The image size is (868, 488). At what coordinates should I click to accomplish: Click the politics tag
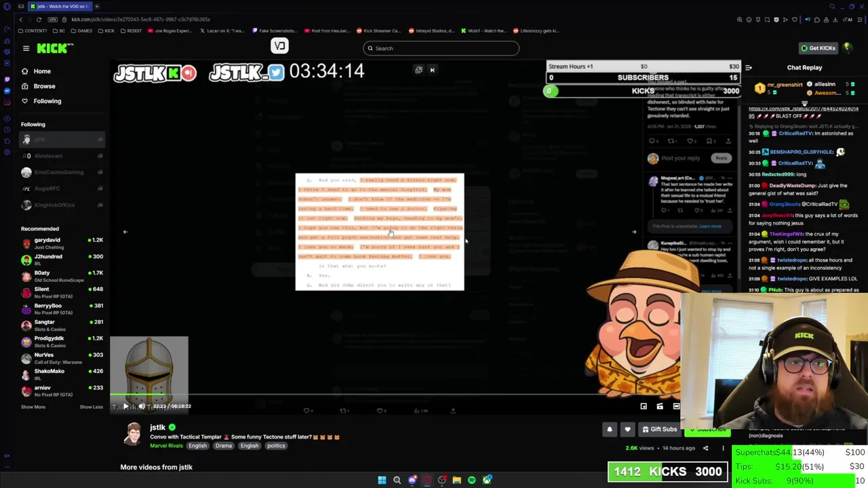point(276,446)
